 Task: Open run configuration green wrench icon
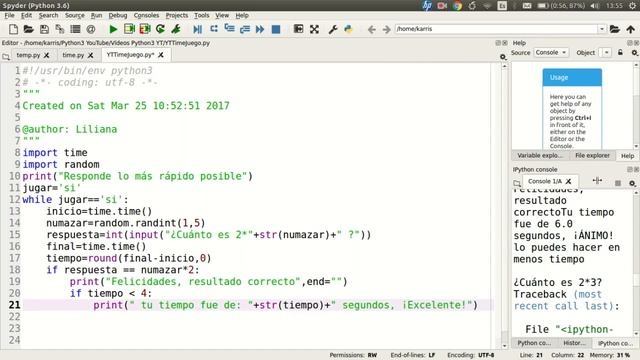click(x=176, y=29)
